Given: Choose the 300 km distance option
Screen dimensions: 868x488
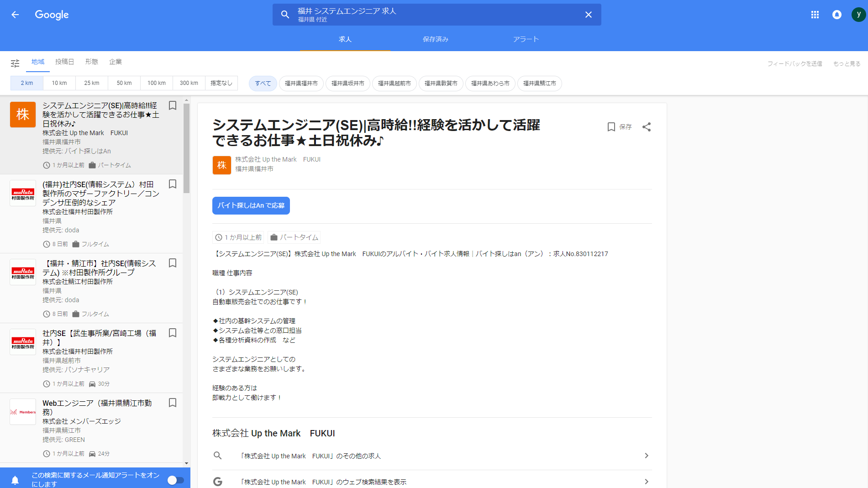Looking at the screenshot, I should pyautogui.click(x=189, y=83).
